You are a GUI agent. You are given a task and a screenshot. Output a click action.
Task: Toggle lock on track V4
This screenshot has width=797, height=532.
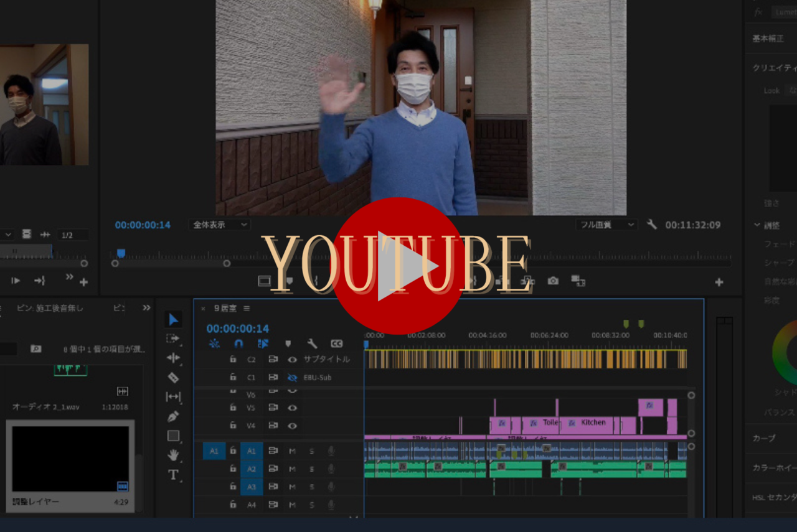tap(233, 426)
